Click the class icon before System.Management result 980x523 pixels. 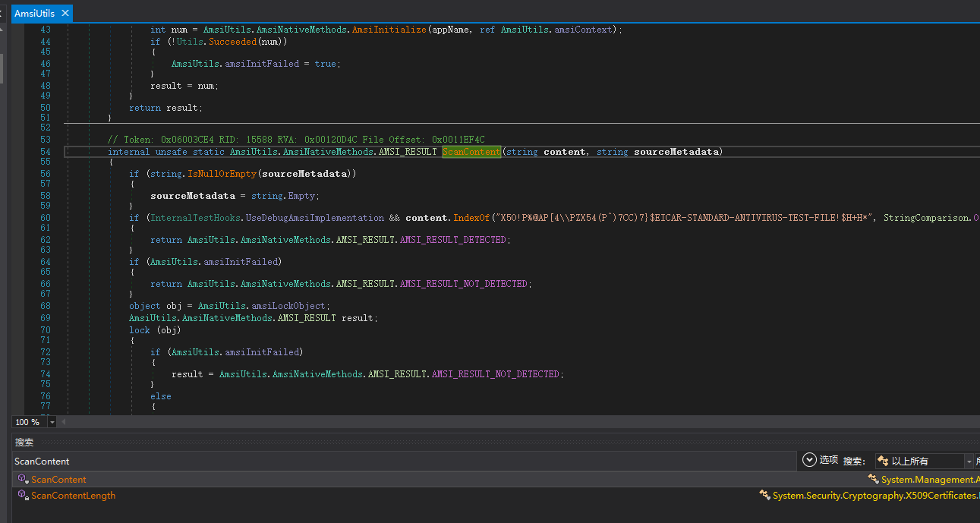[x=874, y=479]
